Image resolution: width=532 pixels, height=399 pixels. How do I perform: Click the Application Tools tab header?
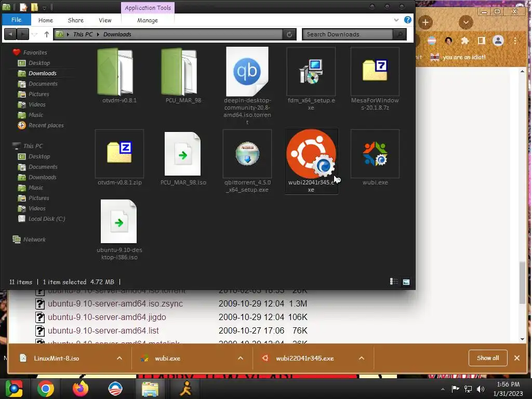pyautogui.click(x=148, y=8)
